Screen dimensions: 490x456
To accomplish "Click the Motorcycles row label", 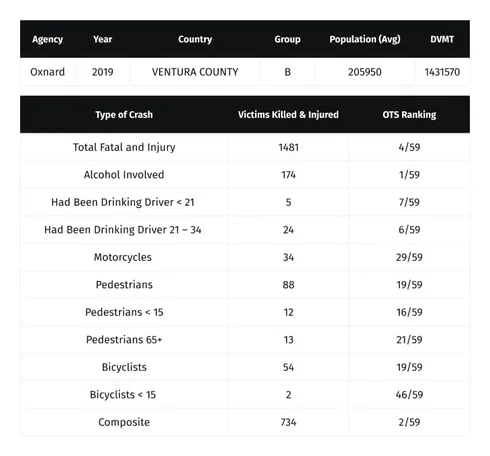I will 123,257.
